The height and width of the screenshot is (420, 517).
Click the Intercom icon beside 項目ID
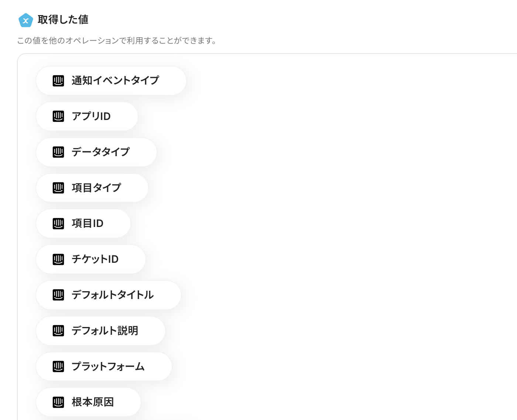(x=58, y=223)
